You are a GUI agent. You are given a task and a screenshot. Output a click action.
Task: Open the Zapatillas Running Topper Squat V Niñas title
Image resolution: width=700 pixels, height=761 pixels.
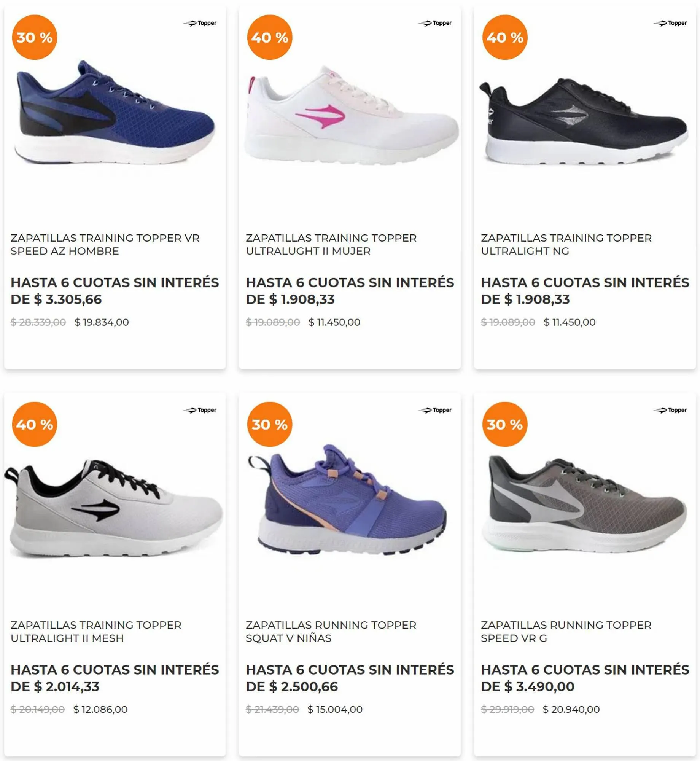click(331, 631)
